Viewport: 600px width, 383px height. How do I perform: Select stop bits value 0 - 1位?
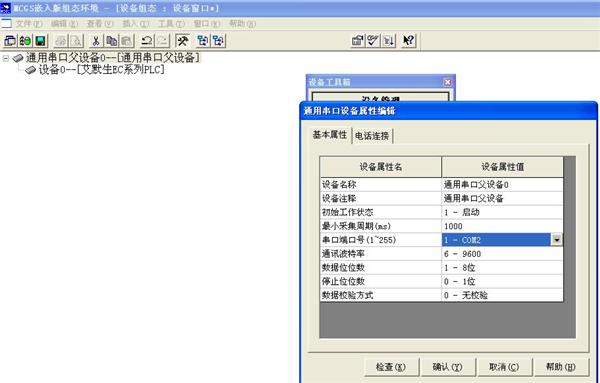tap(502, 281)
